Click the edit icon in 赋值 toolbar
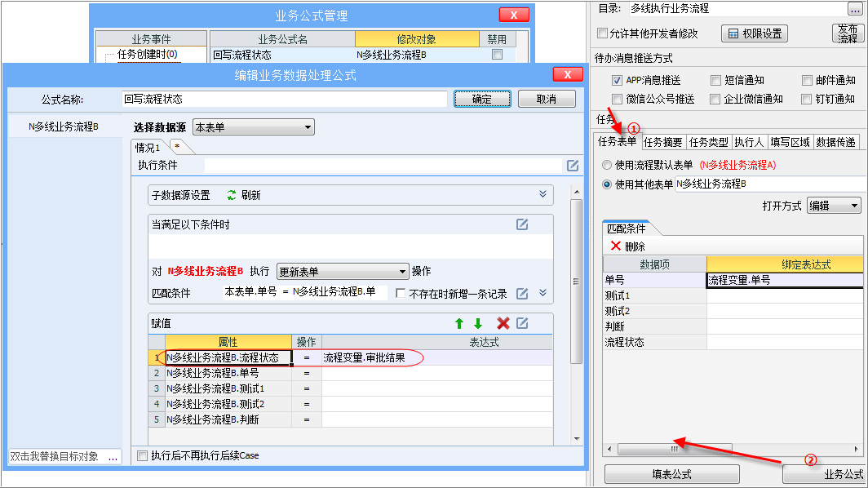 [522, 323]
